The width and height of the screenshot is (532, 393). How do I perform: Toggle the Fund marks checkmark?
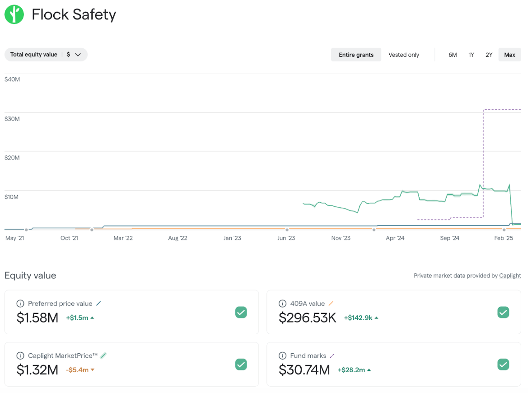pos(503,364)
